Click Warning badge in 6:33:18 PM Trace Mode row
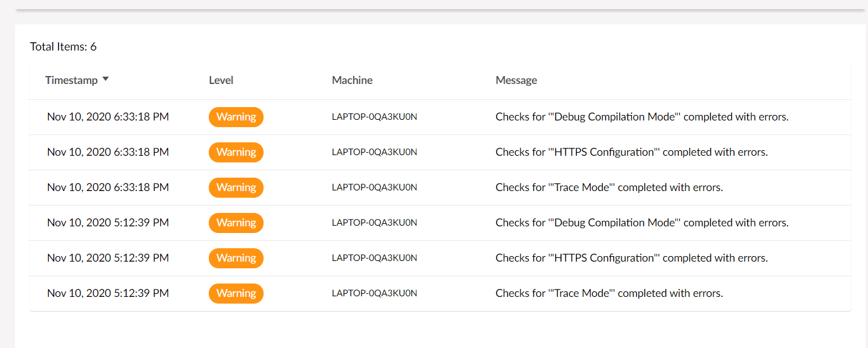Viewport: 868px width, 348px height. click(236, 187)
